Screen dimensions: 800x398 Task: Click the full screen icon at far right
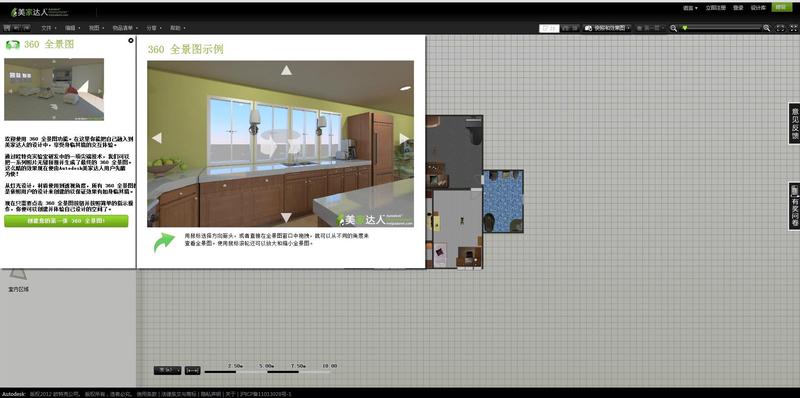click(x=793, y=29)
